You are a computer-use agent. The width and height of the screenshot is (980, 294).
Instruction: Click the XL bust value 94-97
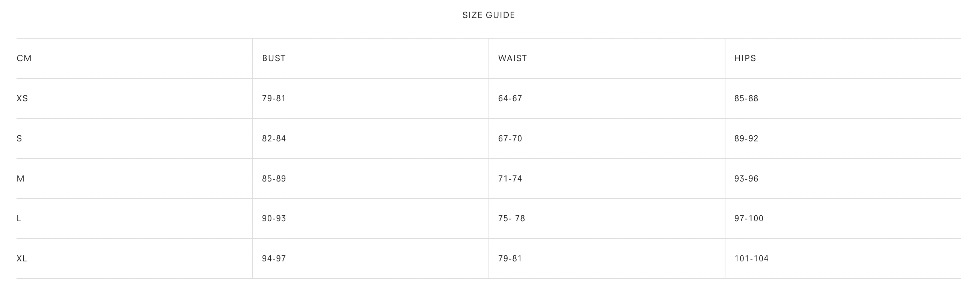(273, 259)
